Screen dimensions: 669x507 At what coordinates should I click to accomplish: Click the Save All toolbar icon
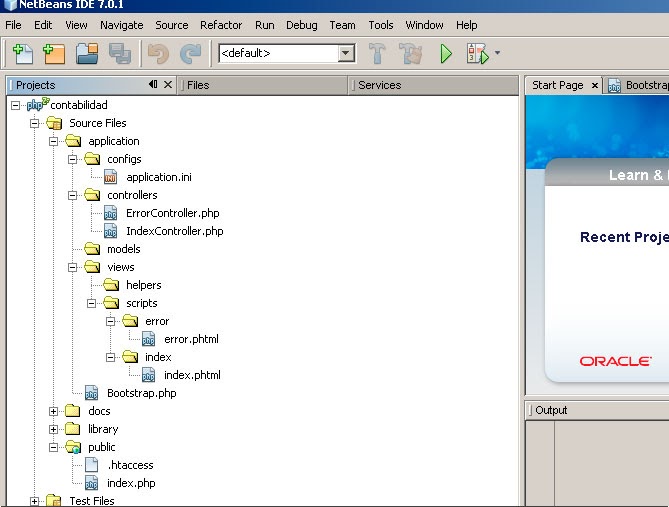pyautogui.click(x=120, y=54)
